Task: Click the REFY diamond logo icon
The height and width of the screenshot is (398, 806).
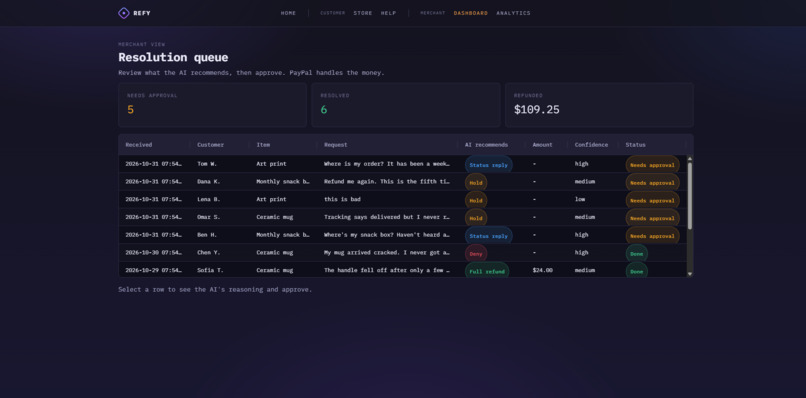Action: pyautogui.click(x=123, y=13)
